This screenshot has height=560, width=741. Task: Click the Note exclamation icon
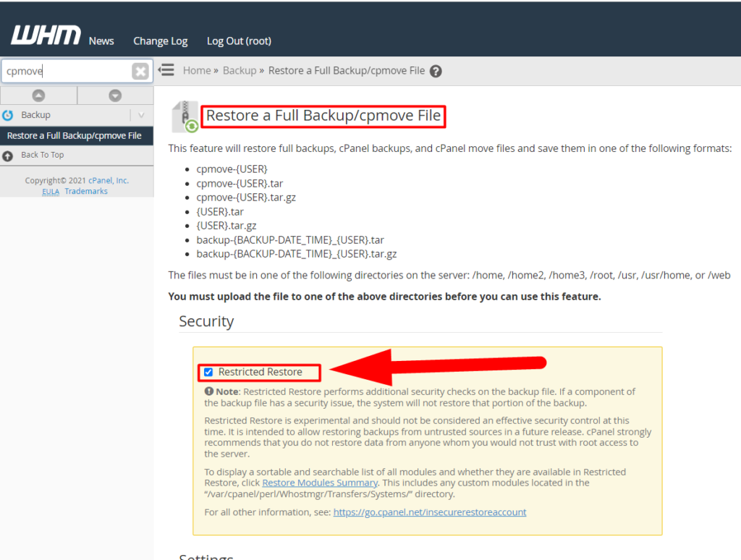[209, 391]
